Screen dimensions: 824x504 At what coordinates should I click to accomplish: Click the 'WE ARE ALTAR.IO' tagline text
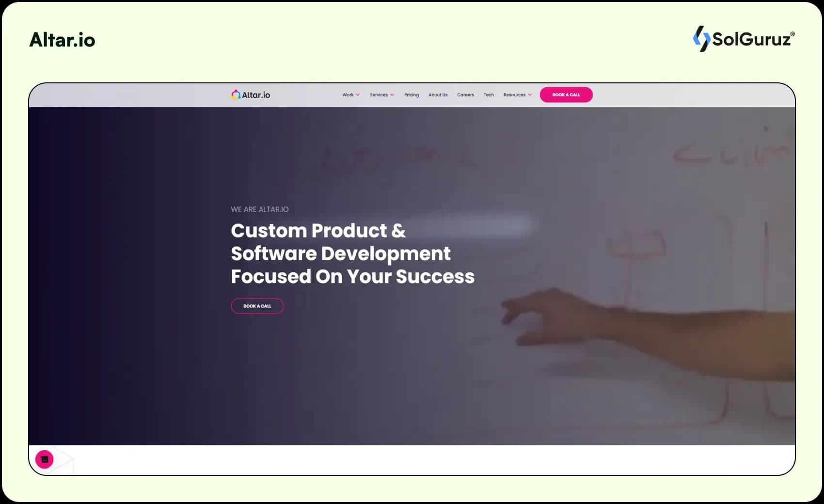(x=260, y=209)
